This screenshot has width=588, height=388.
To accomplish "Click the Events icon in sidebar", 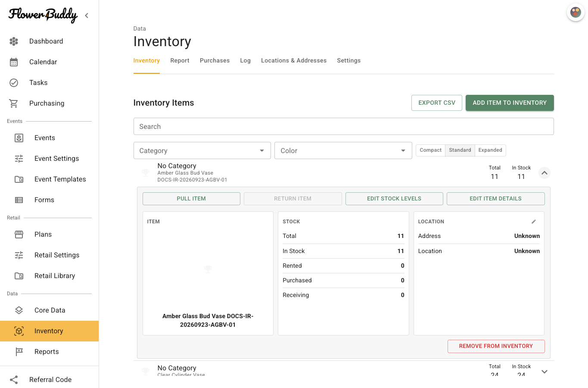I will pos(19,138).
